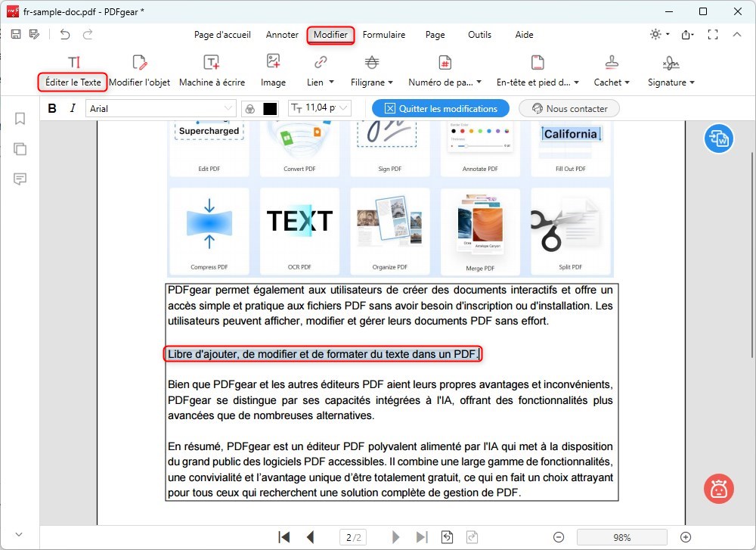Open the Filigrane watermark tool
Screen dimensions: 756x550
(372, 72)
